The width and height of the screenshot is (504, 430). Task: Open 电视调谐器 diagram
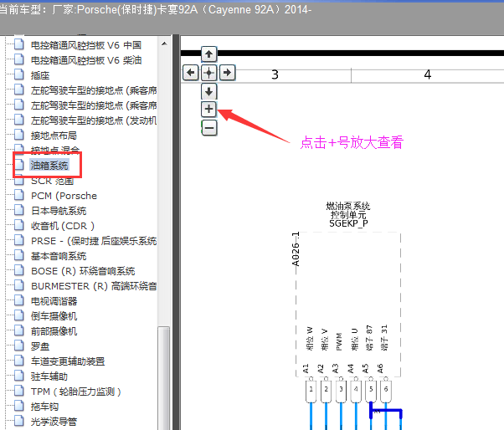[x=54, y=301]
